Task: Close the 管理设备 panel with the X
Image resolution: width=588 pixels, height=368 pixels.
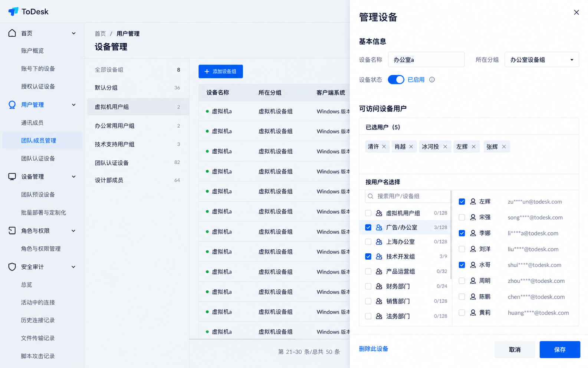Action: (x=576, y=12)
